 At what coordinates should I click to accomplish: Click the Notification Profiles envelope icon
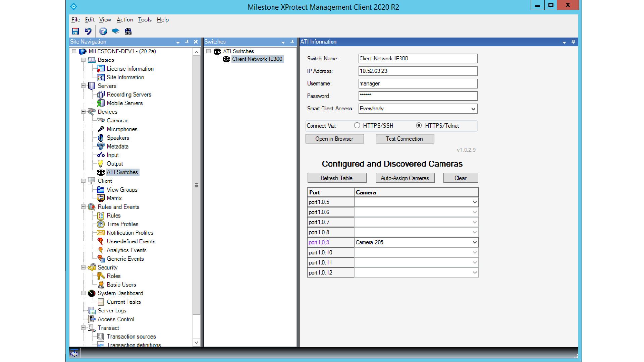(101, 233)
